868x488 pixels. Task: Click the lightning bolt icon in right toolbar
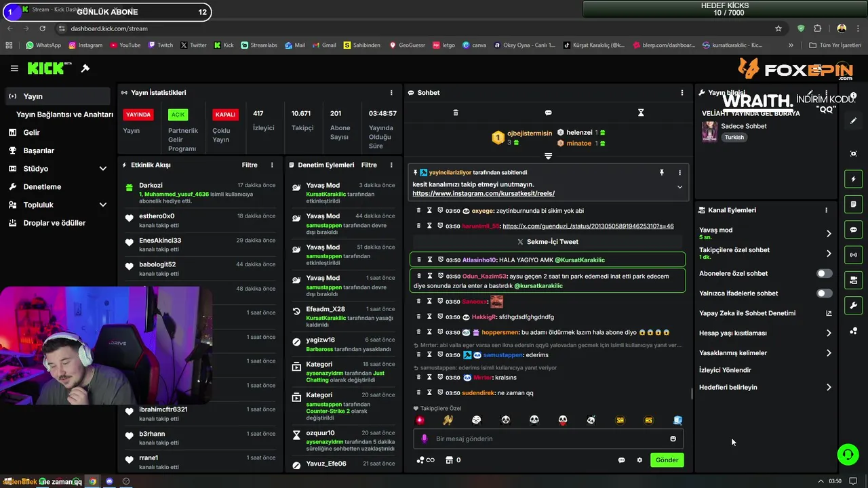854,179
